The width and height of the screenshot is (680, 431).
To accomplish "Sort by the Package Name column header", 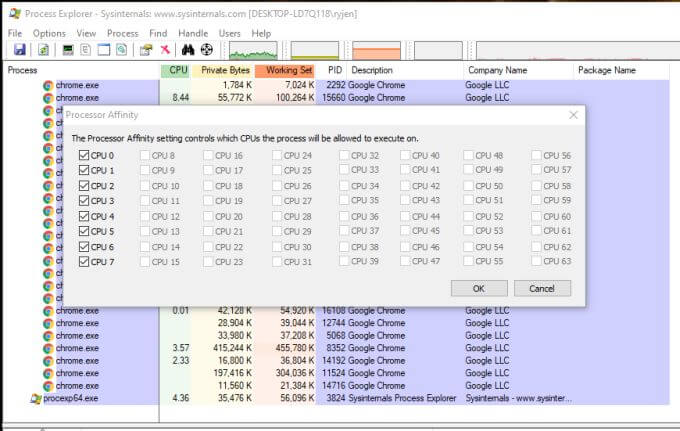I will point(622,70).
